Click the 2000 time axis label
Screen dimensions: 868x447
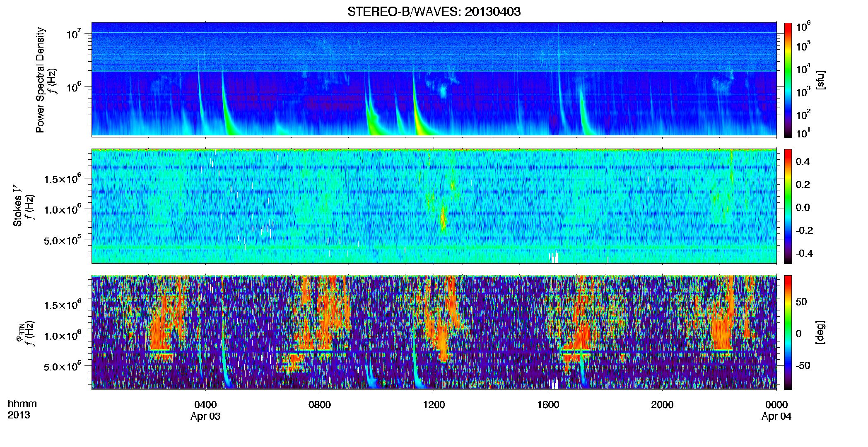coord(662,404)
